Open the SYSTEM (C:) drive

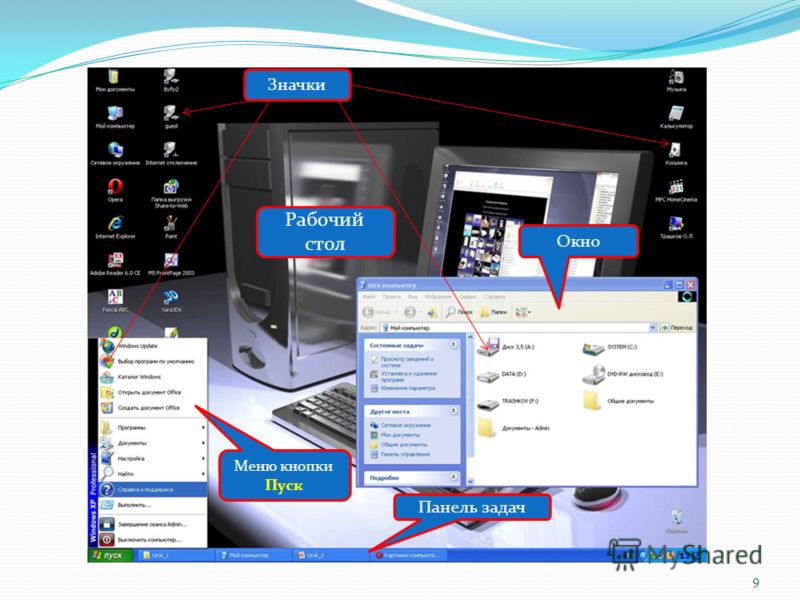click(x=610, y=347)
